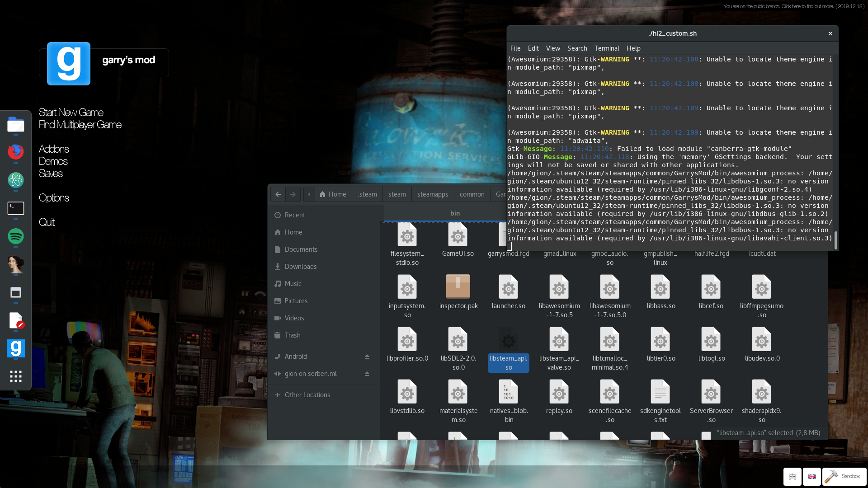The height and width of the screenshot is (488, 868).
Task: Close the hl2_custom.sh terminal window
Action: (830, 33)
